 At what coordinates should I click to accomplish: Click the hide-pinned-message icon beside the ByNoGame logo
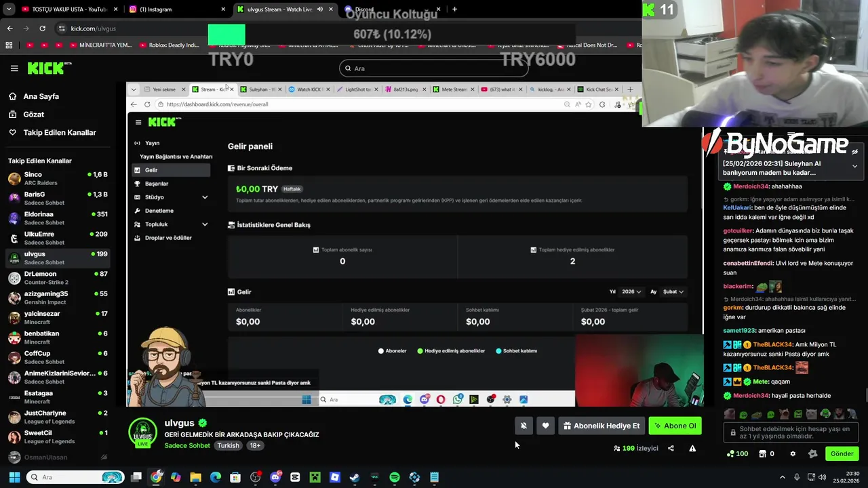854,152
